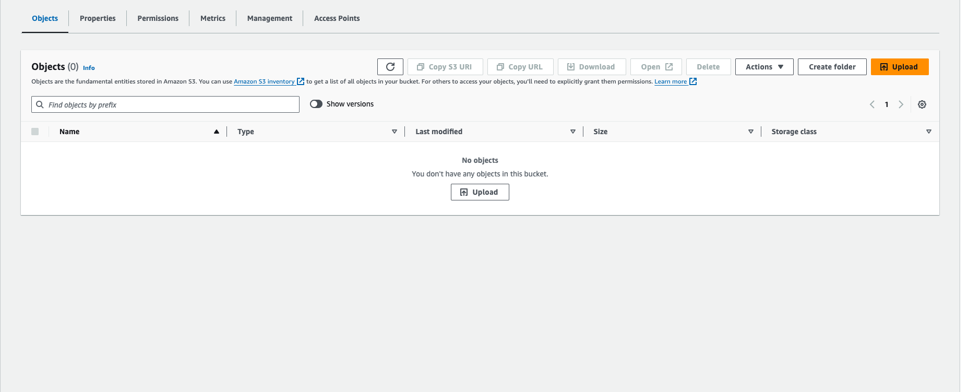
Task: Switch to the Properties tab
Action: (x=98, y=18)
